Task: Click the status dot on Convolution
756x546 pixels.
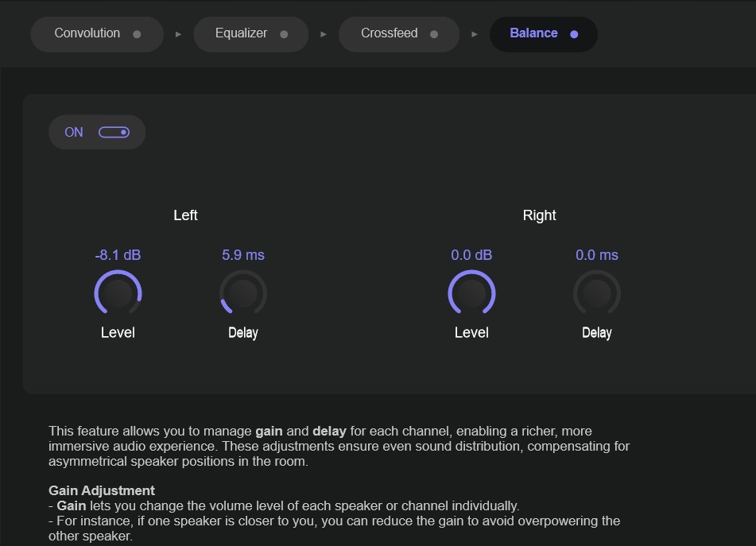Action: pyautogui.click(x=137, y=34)
